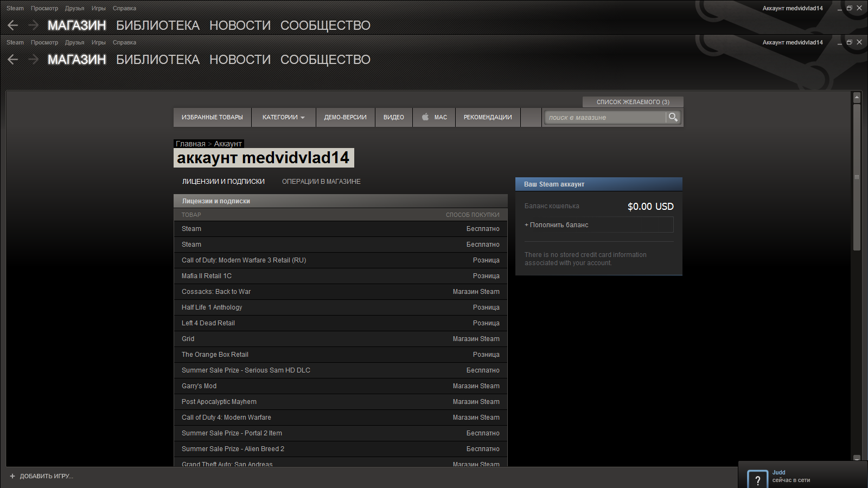Click the page vertical scrollbar thumb

coord(857,177)
